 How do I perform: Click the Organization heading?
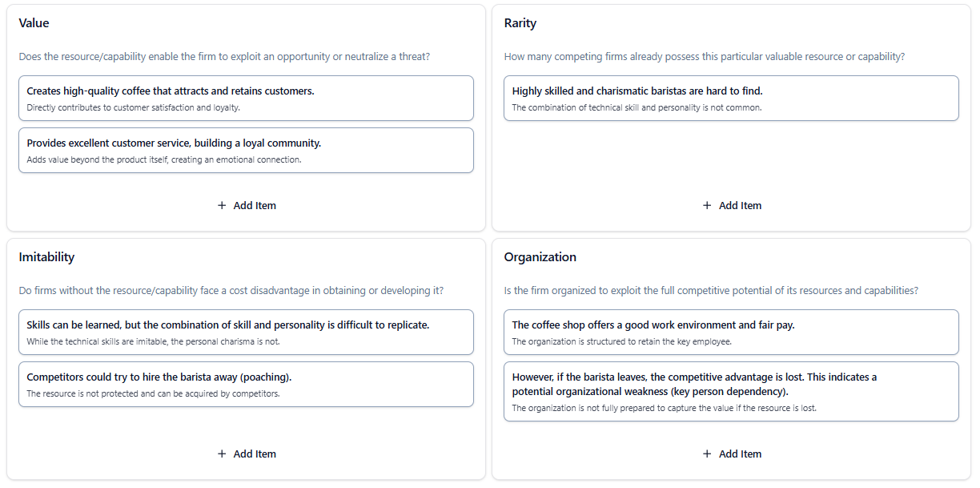coord(540,257)
